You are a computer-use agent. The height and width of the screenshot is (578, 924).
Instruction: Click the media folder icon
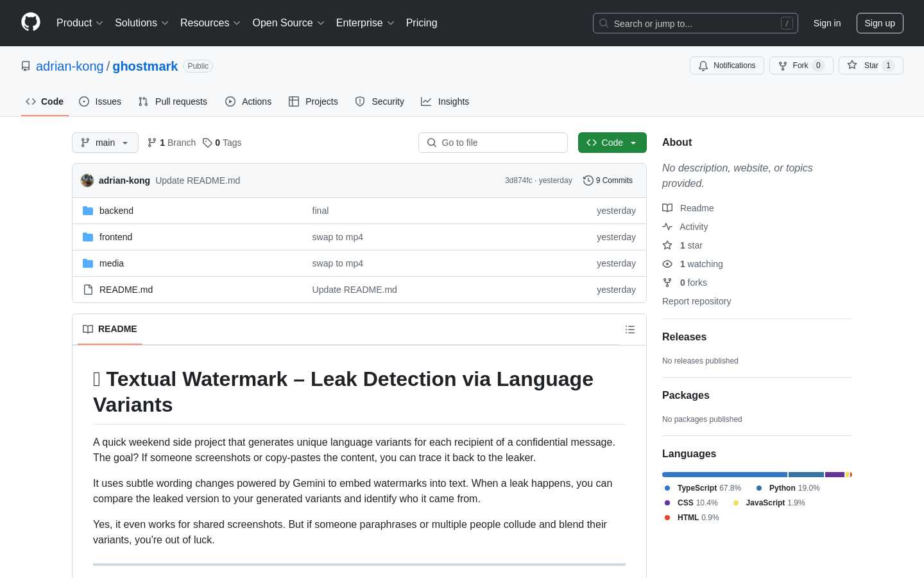(x=88, y=263)
